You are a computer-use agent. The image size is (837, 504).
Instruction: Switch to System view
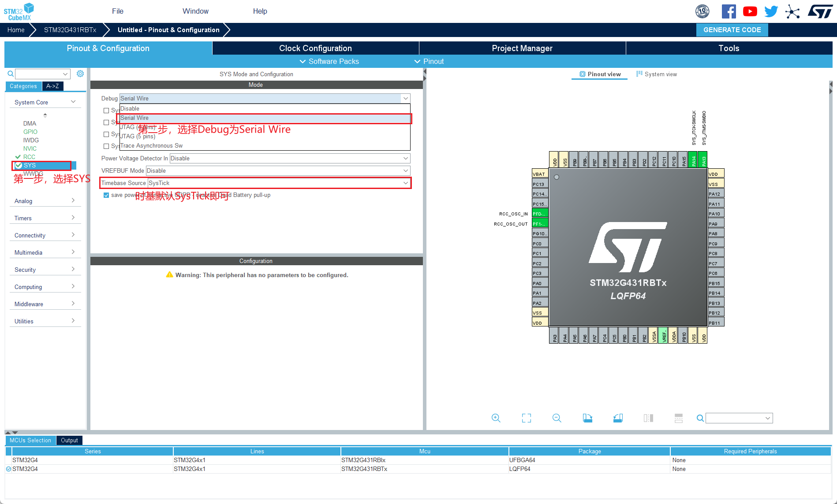point(656,74)
